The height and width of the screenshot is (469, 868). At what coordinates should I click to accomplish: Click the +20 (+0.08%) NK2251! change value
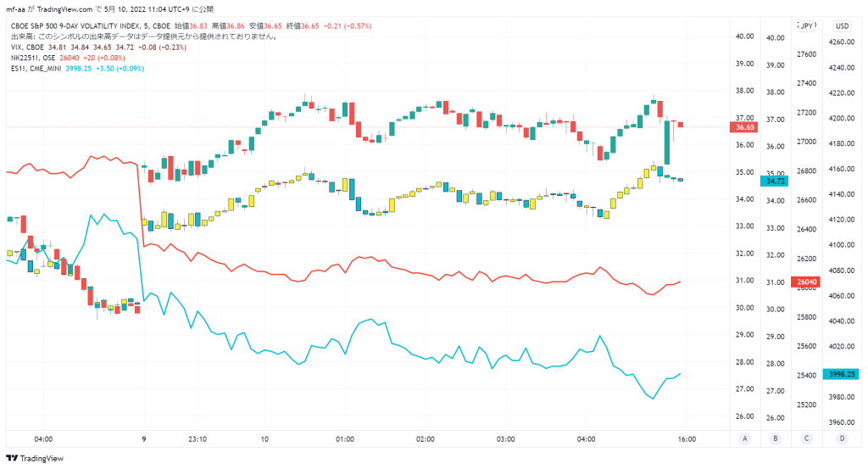[104, 58]
